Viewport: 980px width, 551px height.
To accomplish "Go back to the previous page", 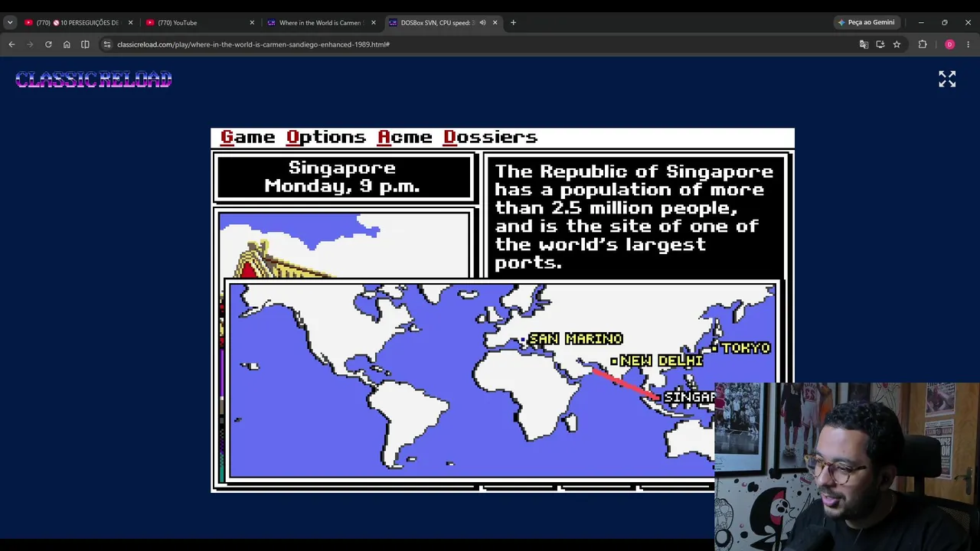I will [11, 44].
